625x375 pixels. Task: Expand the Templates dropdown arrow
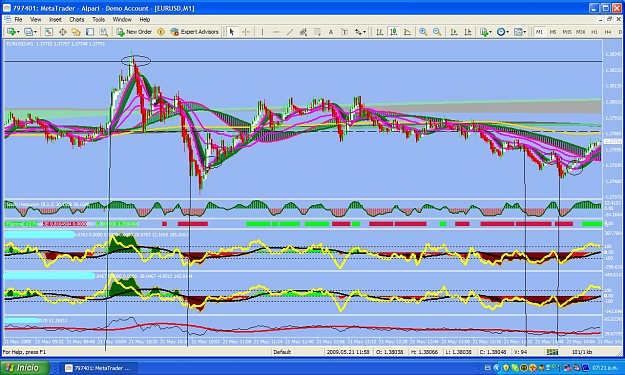pyautogui.click(x=525, y=32)
